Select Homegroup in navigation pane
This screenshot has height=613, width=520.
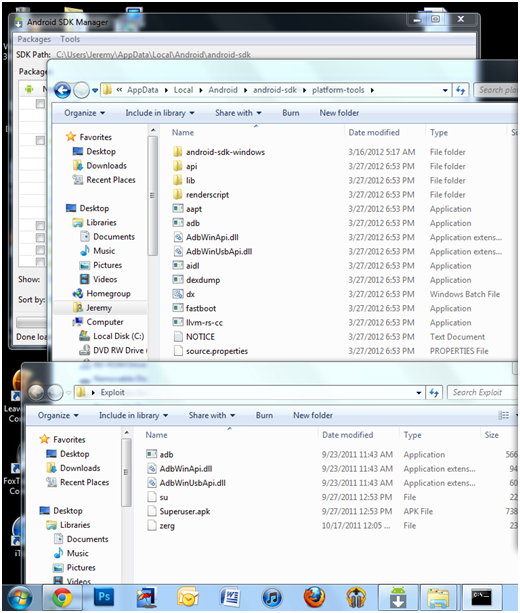[x=108, y=294]
